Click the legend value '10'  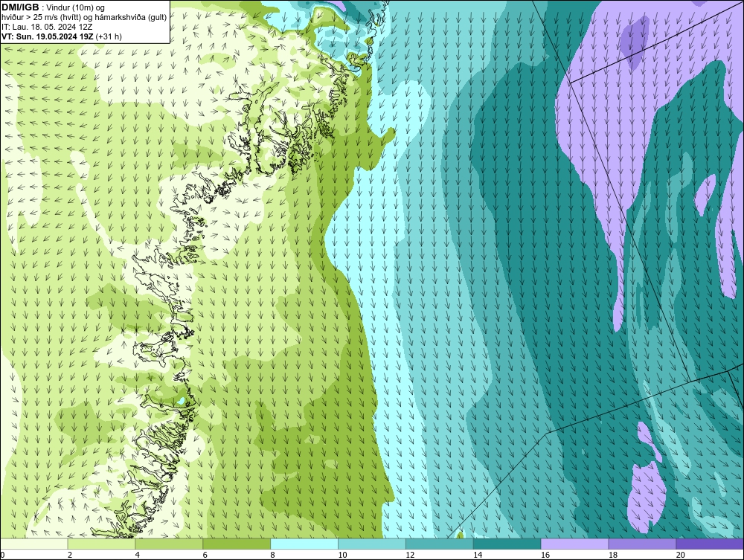pos(342,555)
